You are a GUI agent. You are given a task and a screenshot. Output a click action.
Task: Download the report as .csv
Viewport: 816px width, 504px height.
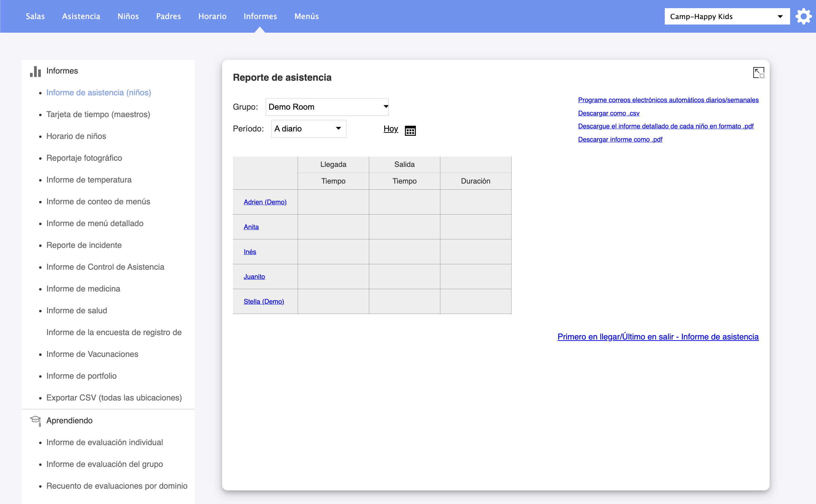609,113
